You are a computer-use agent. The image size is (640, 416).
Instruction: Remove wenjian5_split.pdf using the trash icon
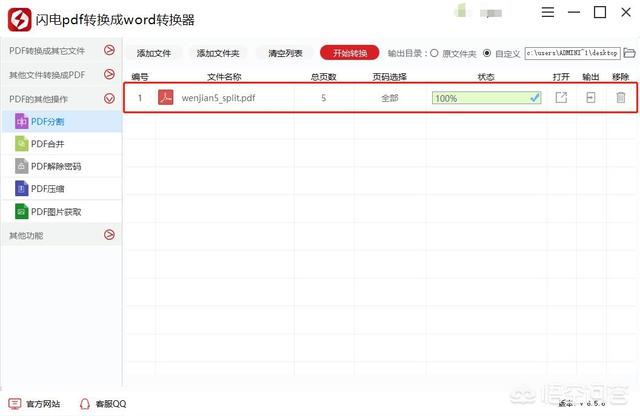point(620,98)
